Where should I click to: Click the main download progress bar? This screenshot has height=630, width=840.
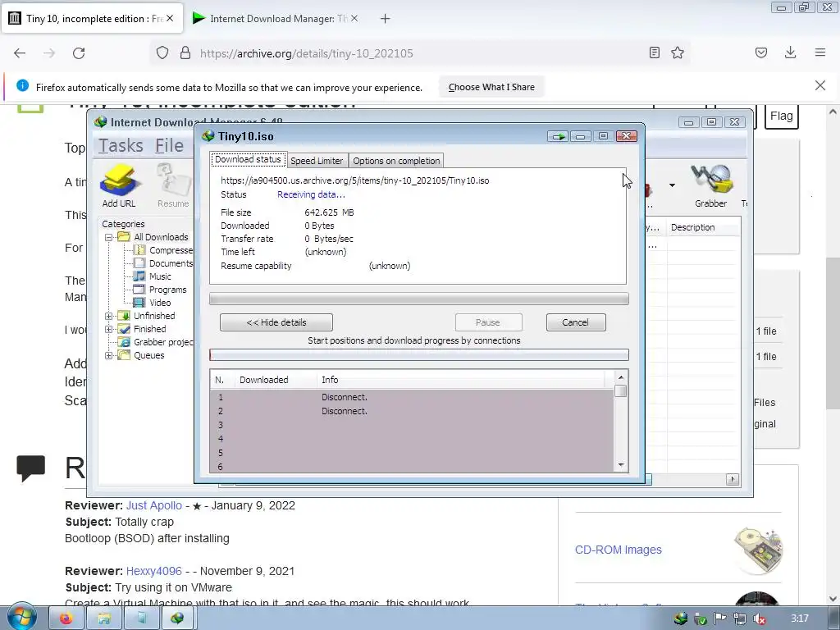tap(419, 299)
